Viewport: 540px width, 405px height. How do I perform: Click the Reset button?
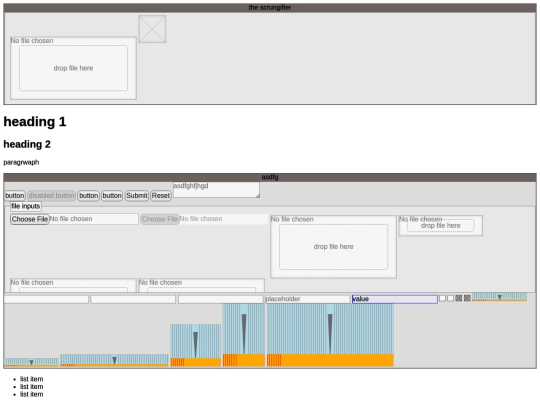[161, 196]
